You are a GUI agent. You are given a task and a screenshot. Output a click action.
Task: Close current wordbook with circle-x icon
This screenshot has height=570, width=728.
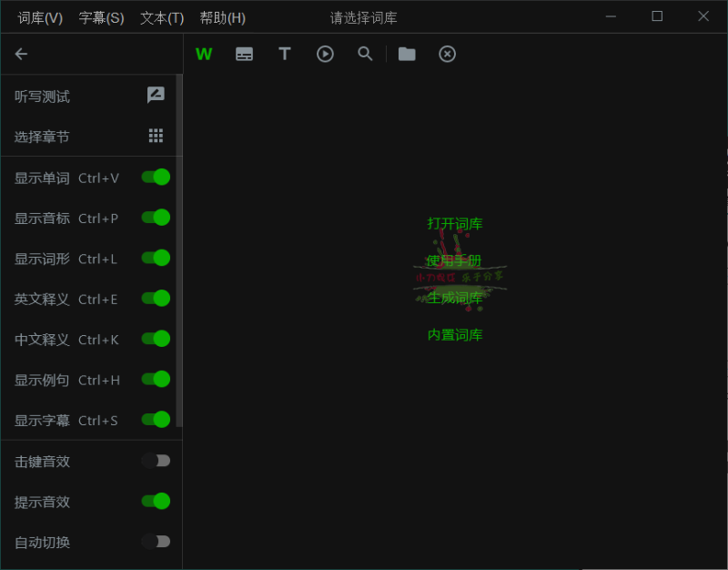tap(447, 54)
